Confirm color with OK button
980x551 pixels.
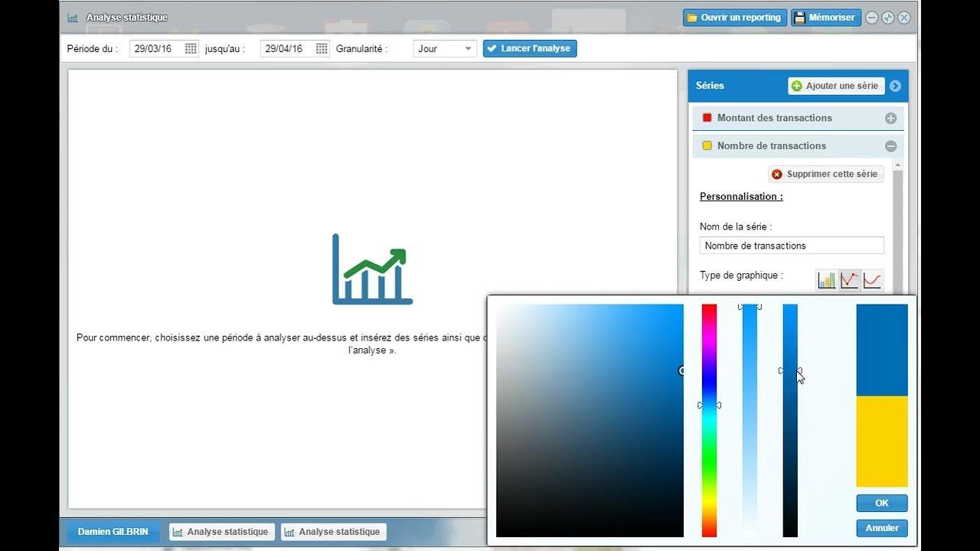(x=882, y=503)
